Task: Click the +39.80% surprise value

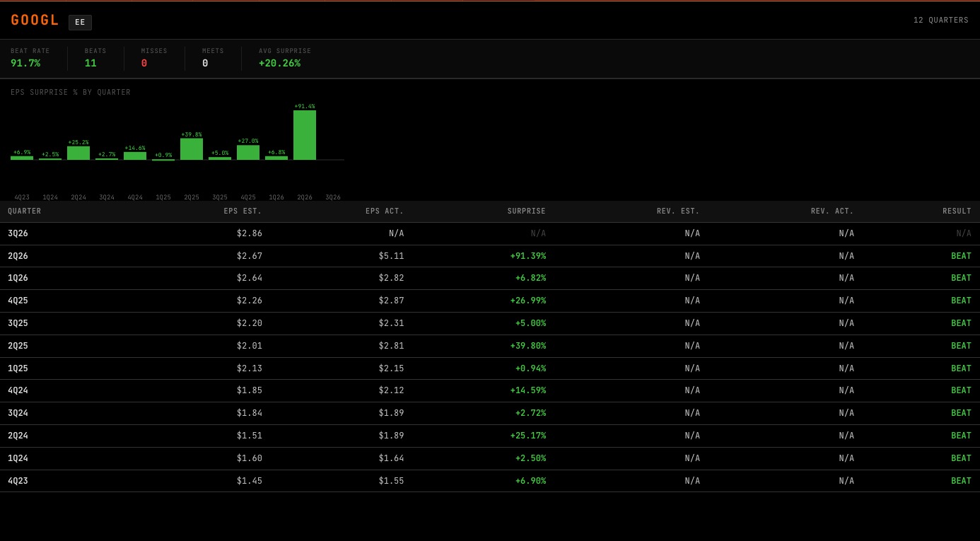Action: pos(528,346)
